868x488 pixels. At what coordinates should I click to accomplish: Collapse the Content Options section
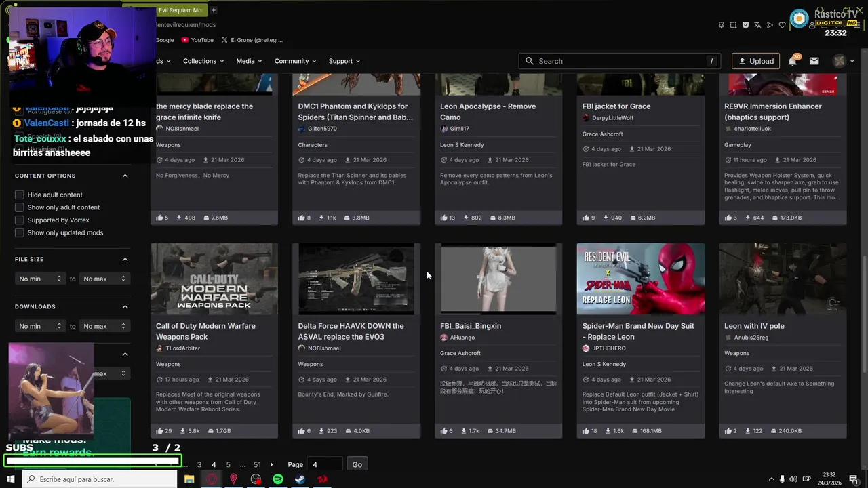(125, 176)
